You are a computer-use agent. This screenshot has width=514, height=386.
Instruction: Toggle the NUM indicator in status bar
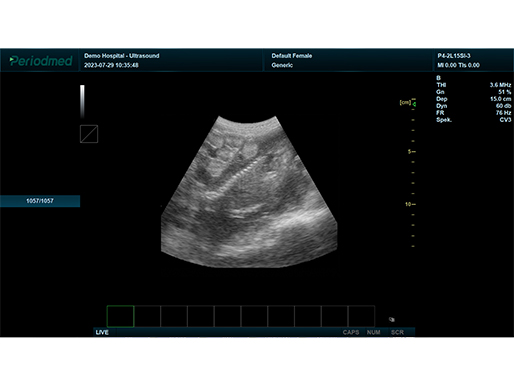point(373,332)
